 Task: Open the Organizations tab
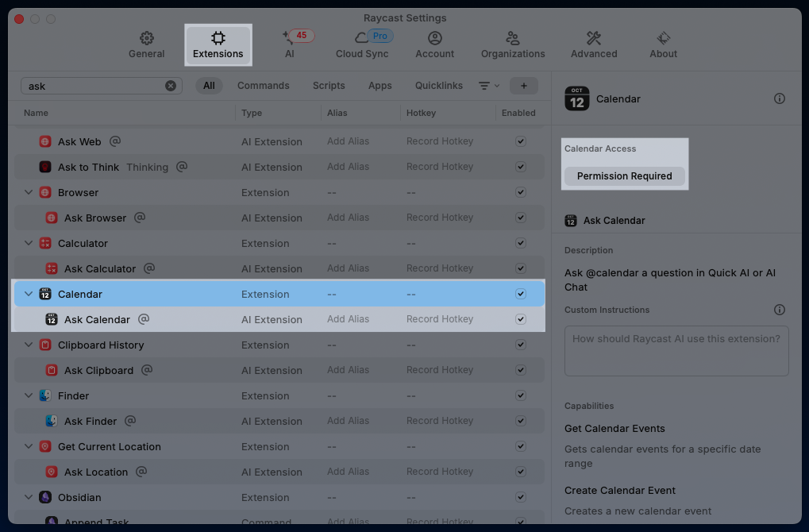tap(513, 45)
